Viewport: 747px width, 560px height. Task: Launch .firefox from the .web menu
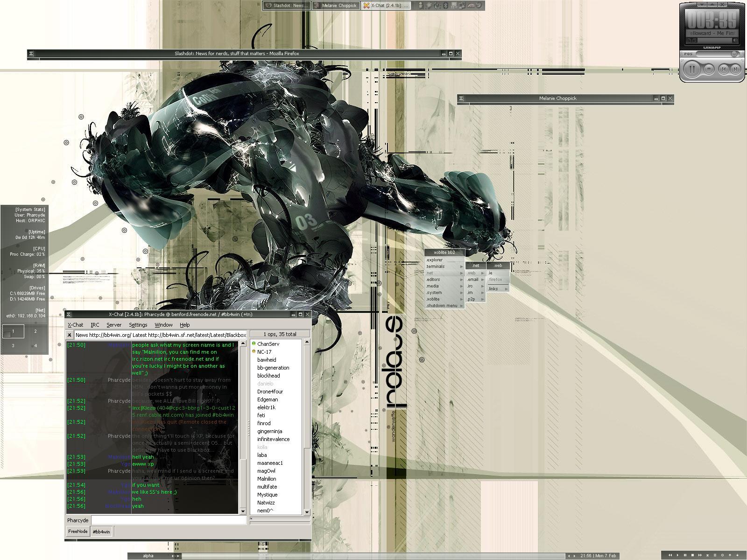[x=498, y=280]
